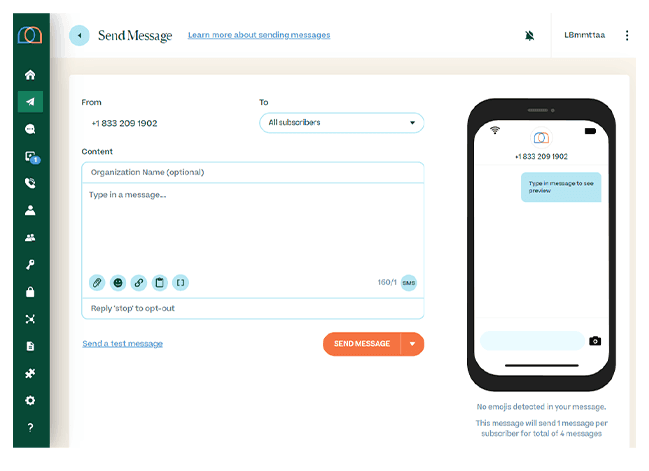This screenshot has height=471, width=649.
Task: Click the attachment paperclip icon
Action: click(x=97, y=283)
